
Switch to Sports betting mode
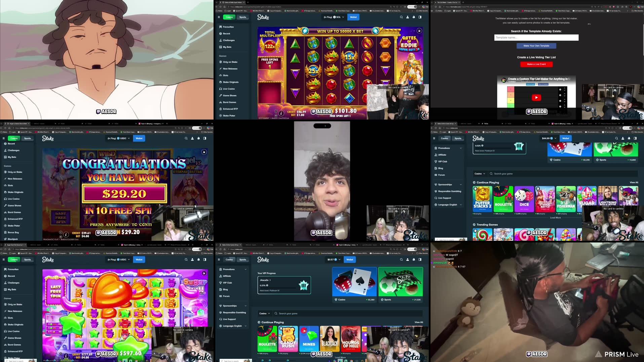click(243, 17)
